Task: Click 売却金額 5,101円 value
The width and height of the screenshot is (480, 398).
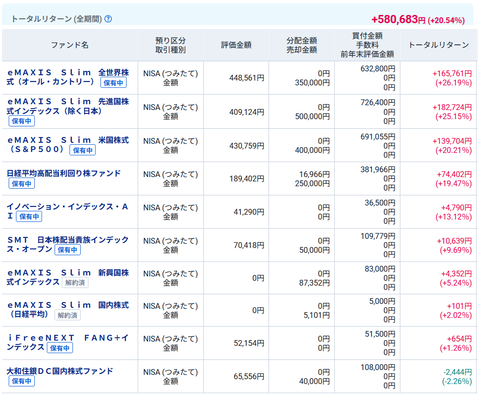Action: point(317,315)
